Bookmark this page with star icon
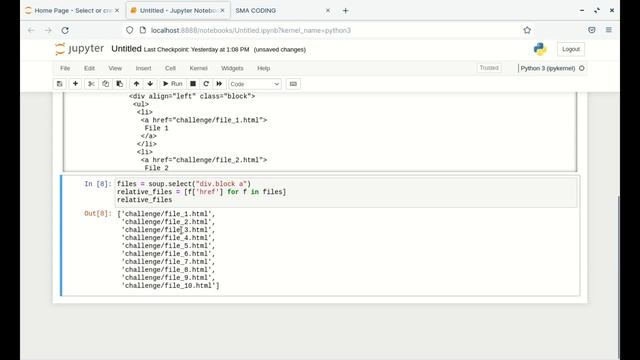Image resolution: width=640 pixels, height=360 pixels. click(x=527, y=30)
